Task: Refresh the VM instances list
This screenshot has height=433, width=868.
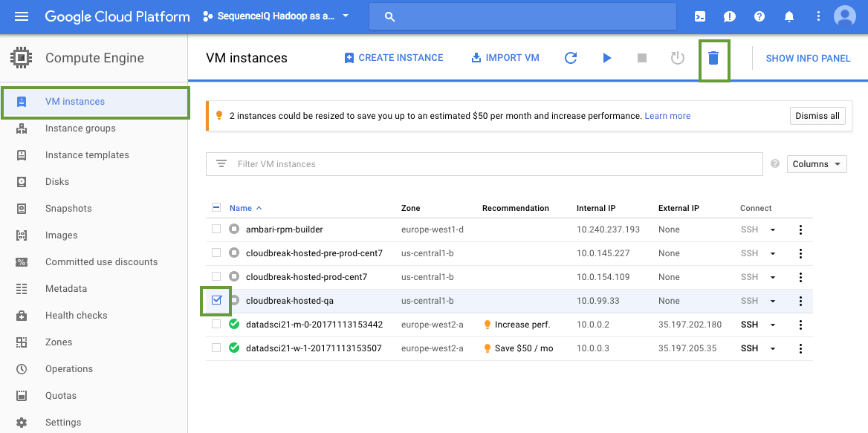Action: [x=571, y=57]
